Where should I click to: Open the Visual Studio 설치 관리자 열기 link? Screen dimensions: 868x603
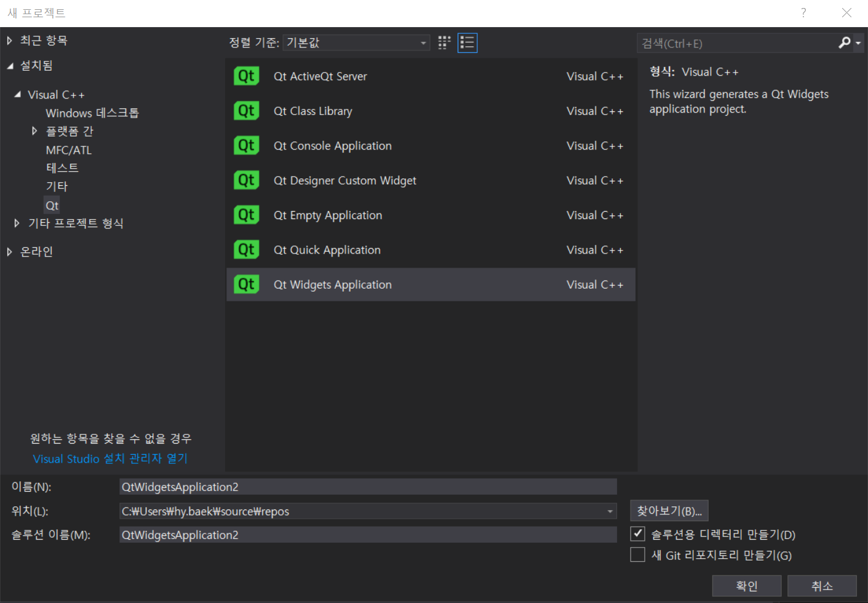click(x=110, y=458)
